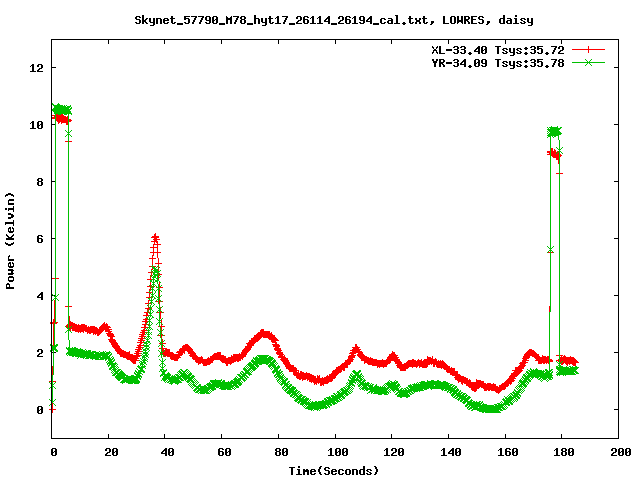Screen dimensions: 640x480
Task: Click the green calibration plateau at plot start
Action: (62, 109)
